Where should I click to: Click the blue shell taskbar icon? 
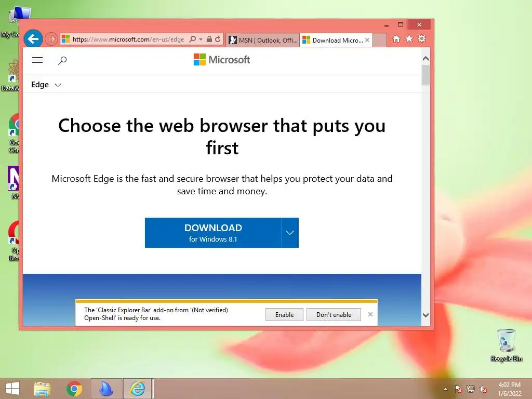pos(106,389)
